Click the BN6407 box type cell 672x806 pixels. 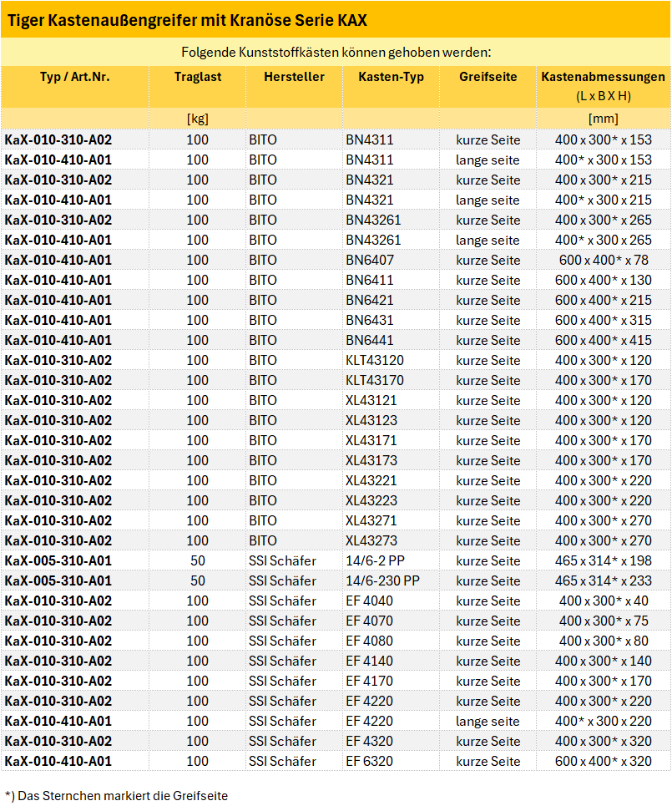tap(370, 260)
